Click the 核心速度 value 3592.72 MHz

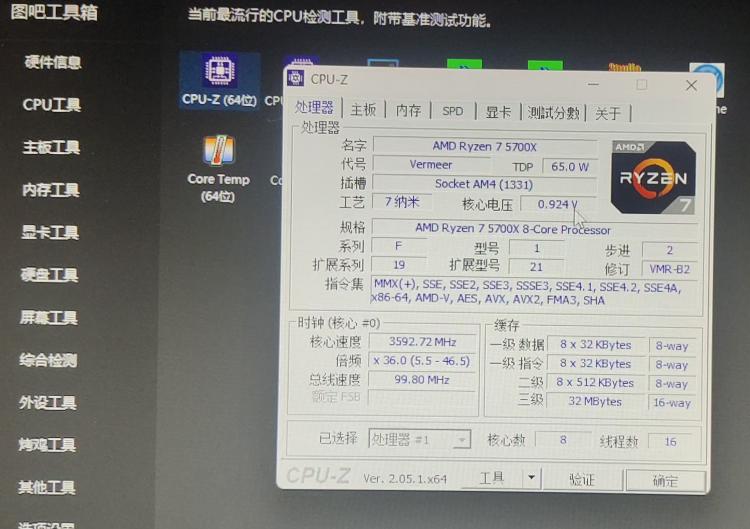pos(422,342)
